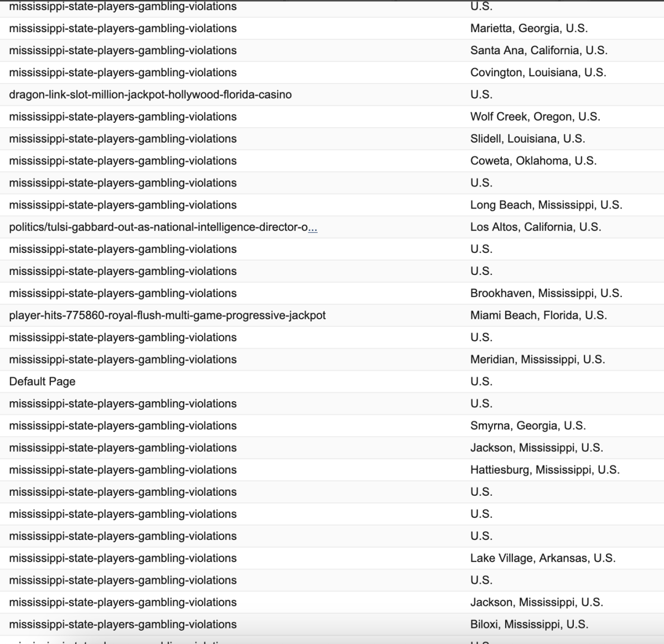The image size is (664, 644).
Task: Select Slidell, Louisiana, U.S. cell
Action: click(x=528, y=139)
